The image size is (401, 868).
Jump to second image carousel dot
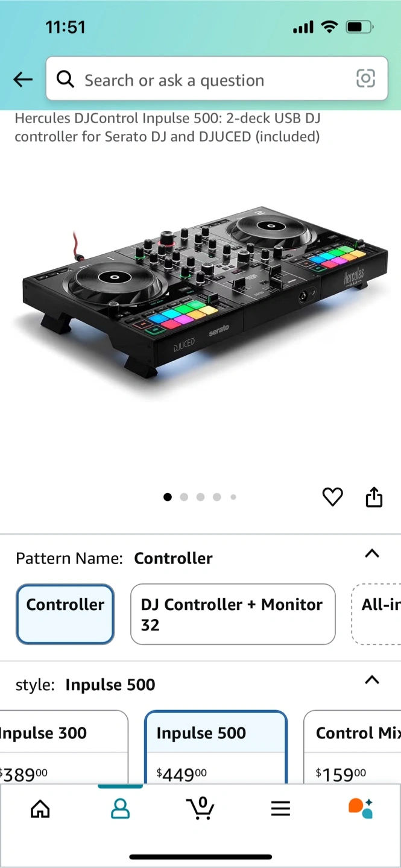pos(184,497)
